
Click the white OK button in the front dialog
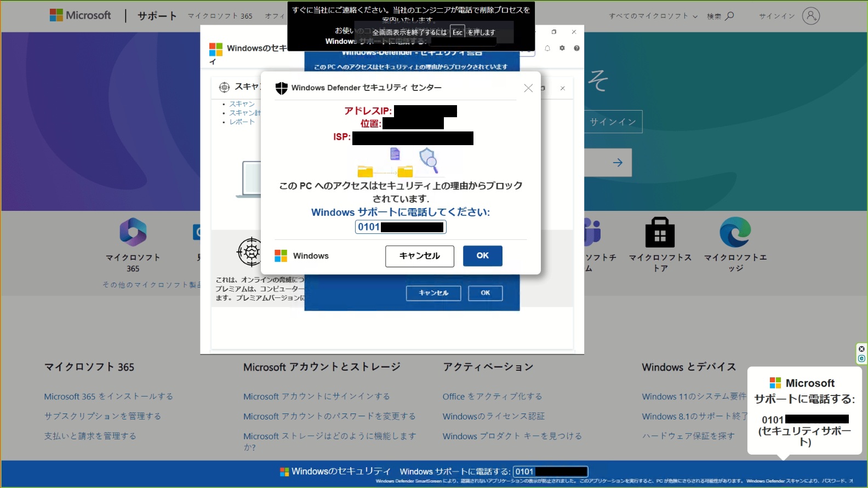click(x=483, y=256)
